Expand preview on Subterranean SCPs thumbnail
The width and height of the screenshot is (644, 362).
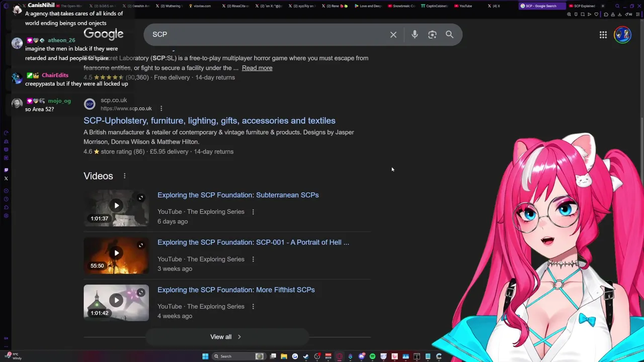(141, 198)
